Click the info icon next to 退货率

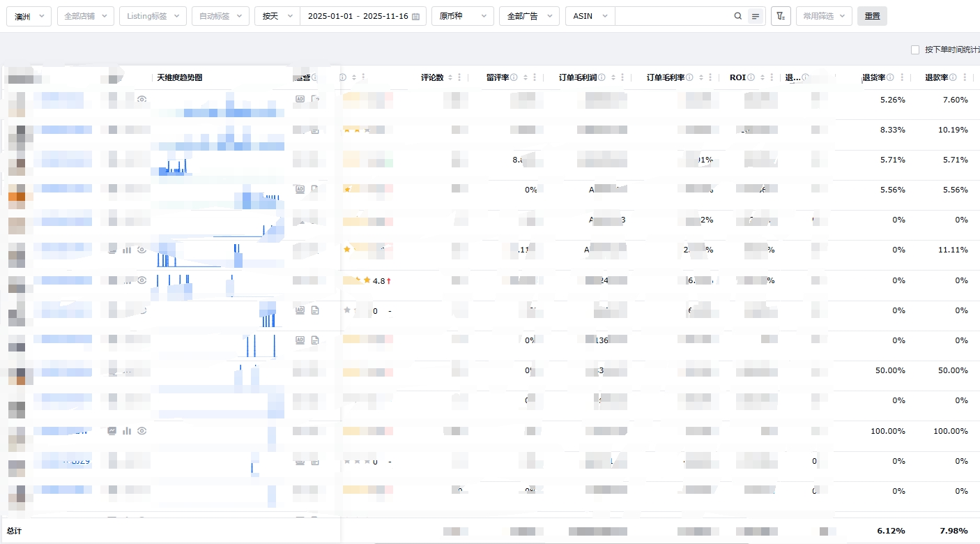pos(890,77)
